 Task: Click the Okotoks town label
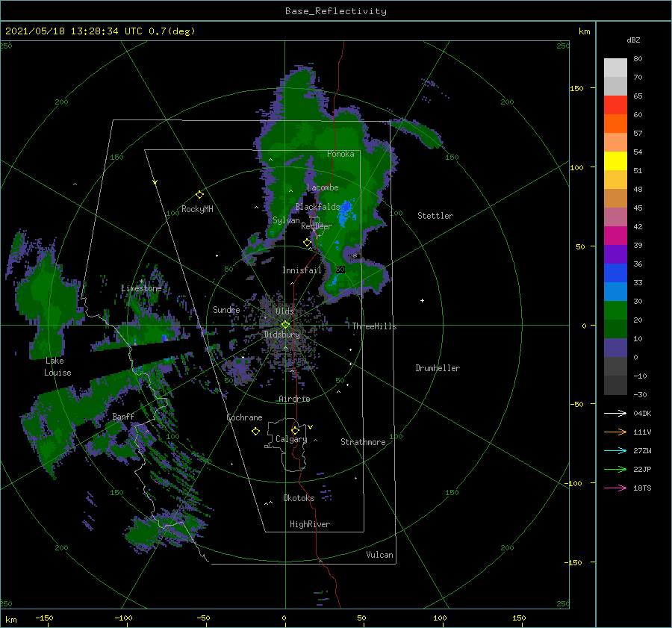[299, 498]
